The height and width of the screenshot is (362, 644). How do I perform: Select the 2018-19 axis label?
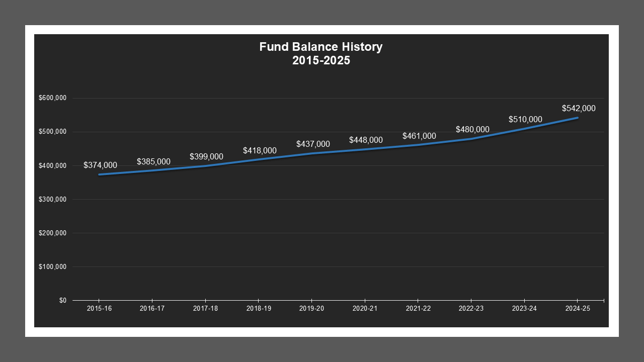click(259, 309)
